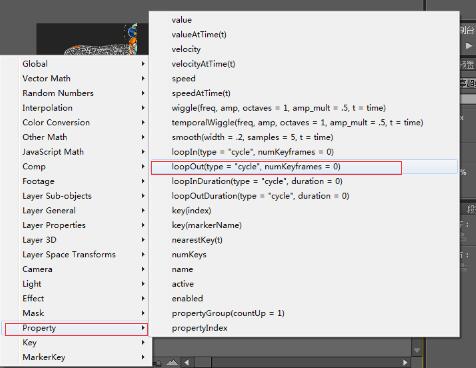Choose the wiggle(freq, amp) expression
The width and height of the screenshot is (476, 368).
pyautogui.click(x=304, y=108)
